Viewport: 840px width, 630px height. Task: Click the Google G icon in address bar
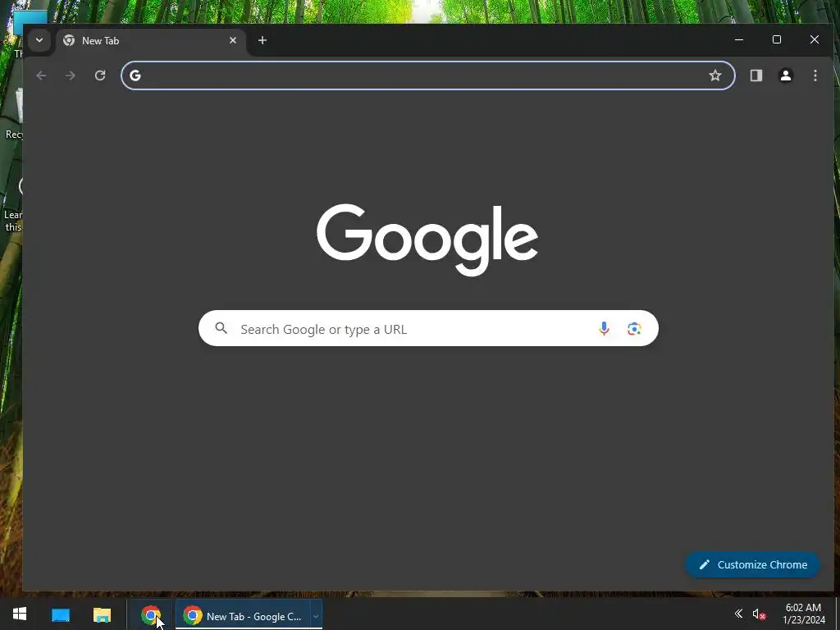click(135, 75)
